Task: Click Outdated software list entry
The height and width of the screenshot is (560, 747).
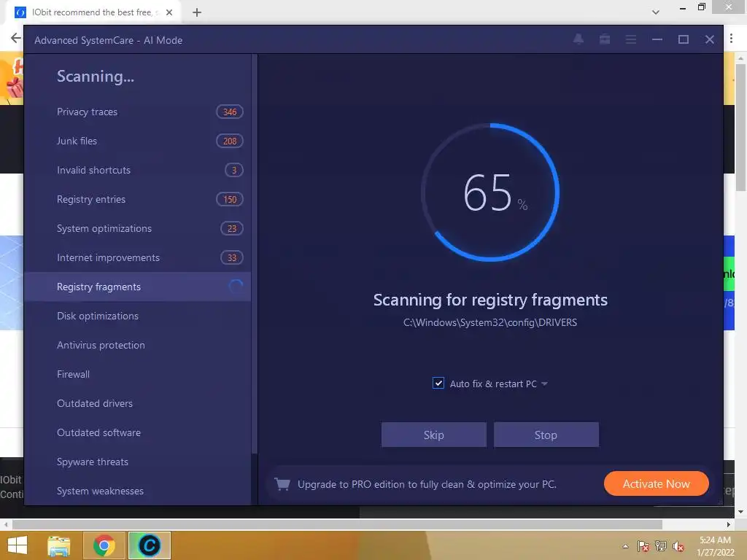Action: [137, 432]
